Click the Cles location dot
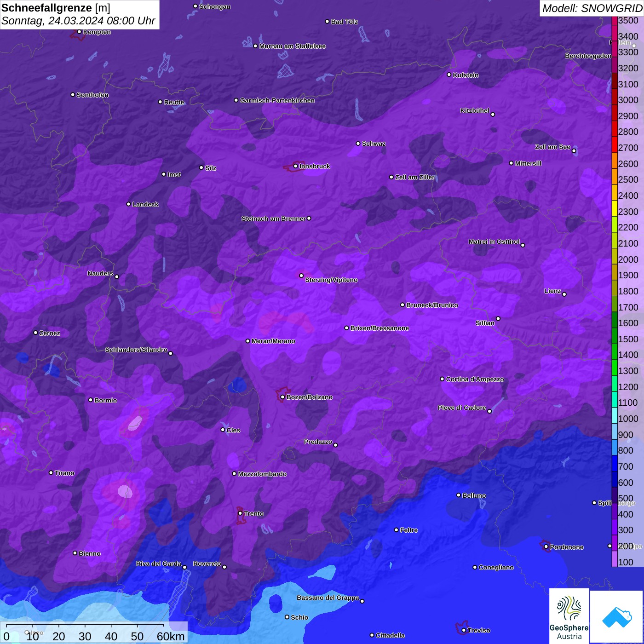The height and width of the screenshot is (644, 644). tap(223, 430)
